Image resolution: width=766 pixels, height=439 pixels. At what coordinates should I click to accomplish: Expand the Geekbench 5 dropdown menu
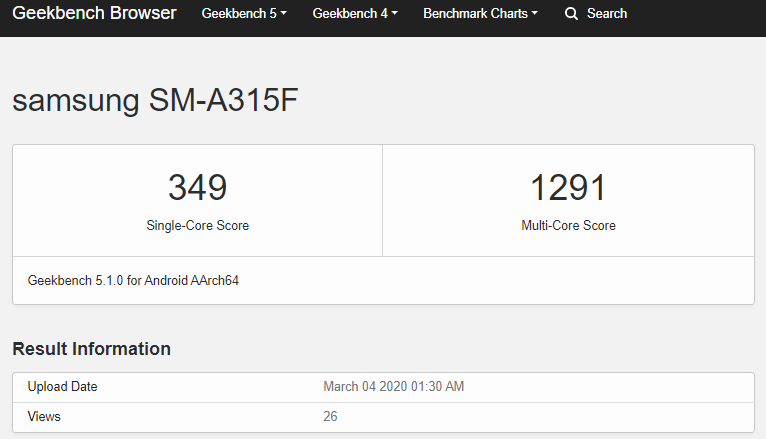click(x=244, y=14)
